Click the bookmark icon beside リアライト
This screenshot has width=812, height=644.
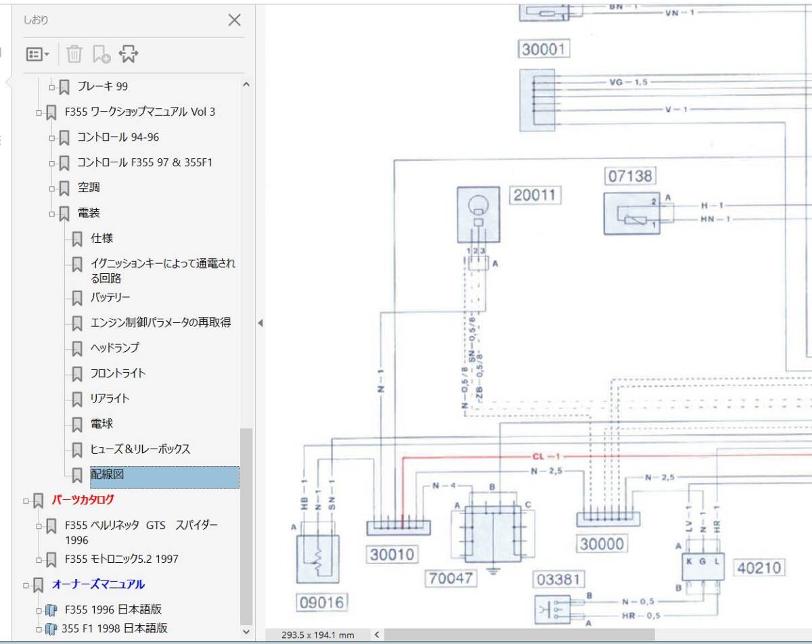pos(77,399)
